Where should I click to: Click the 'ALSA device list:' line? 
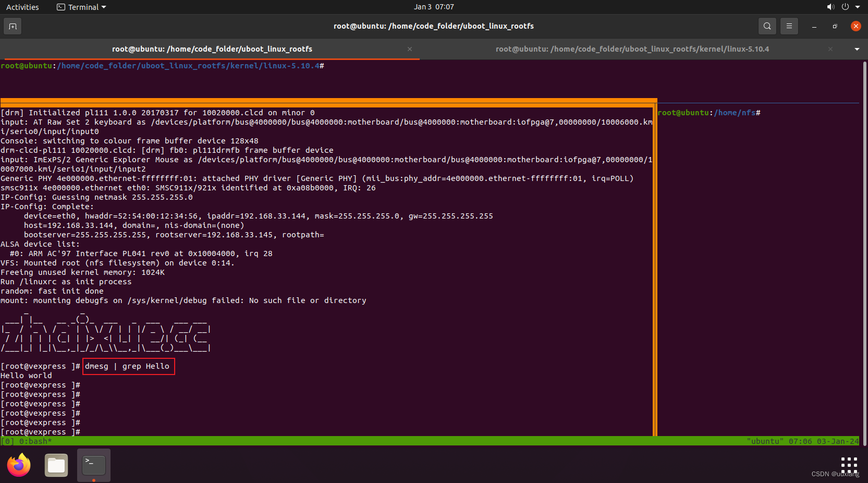click(x=40, y=244)
